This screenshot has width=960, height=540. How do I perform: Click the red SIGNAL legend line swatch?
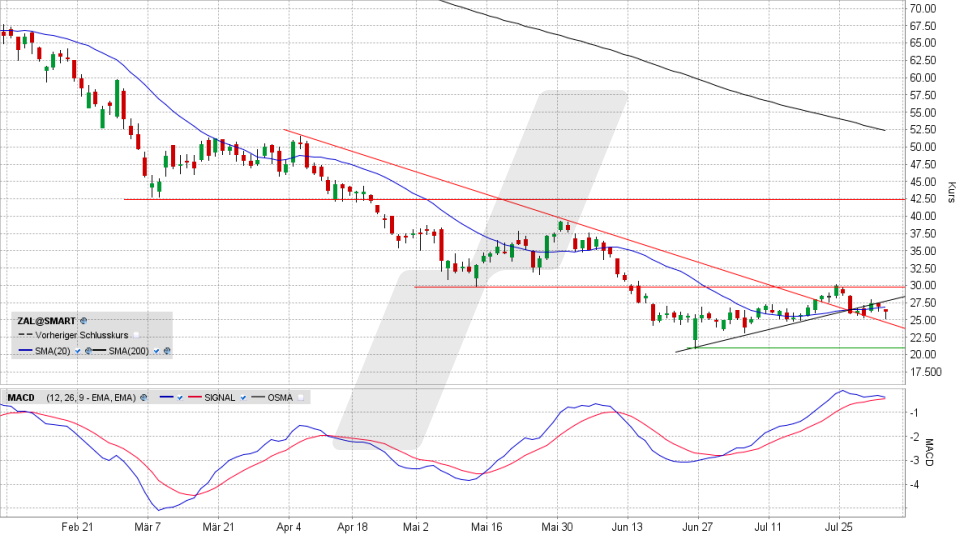(x=194, y=397)
